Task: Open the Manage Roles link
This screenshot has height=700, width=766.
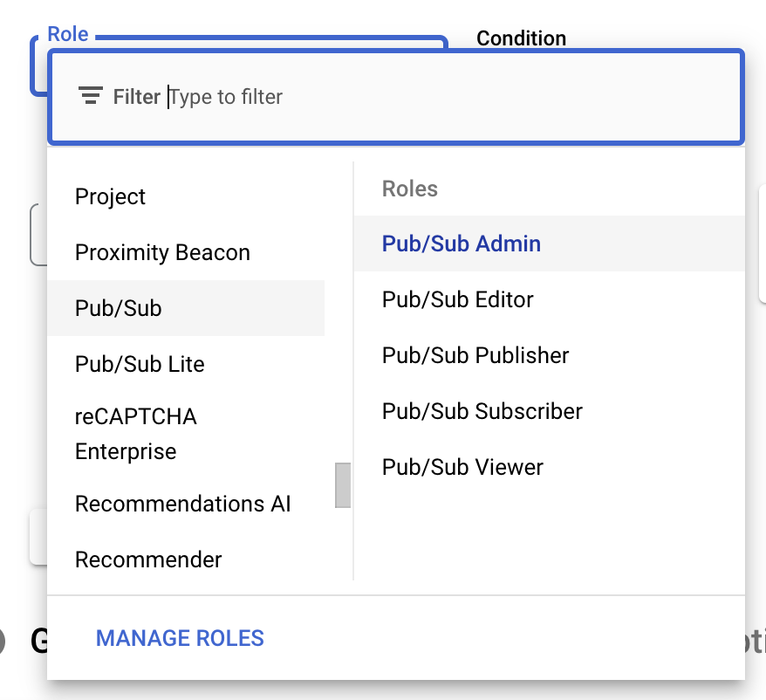Action: pos(180,638)
